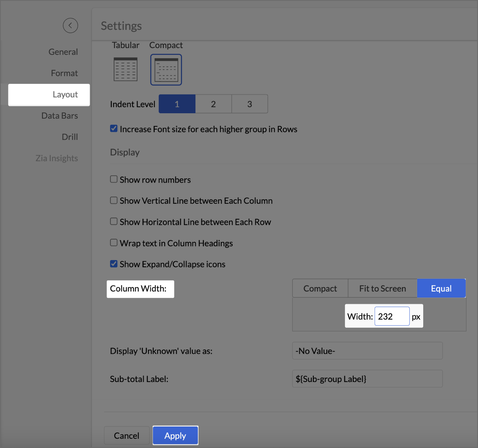Enable Show Vertical Line between Each Column

click(114, 201)
